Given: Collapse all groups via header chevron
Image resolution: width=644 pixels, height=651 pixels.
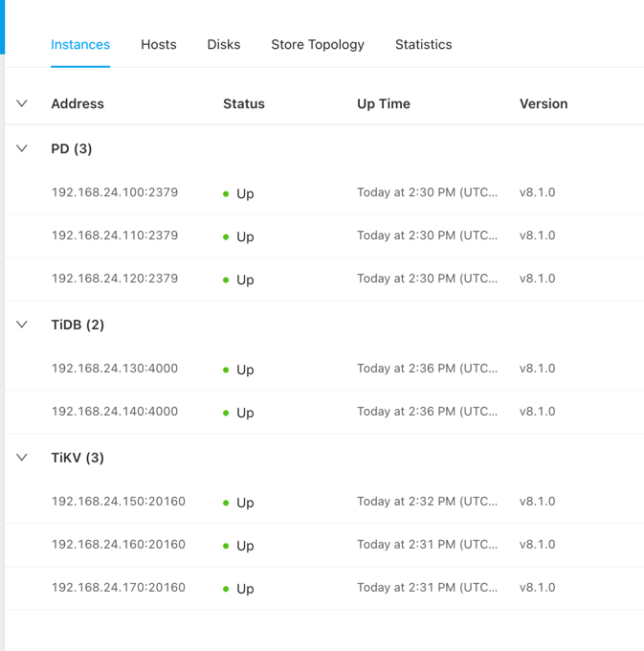Looking at the screenshot, I should click(x=22, y=103).
